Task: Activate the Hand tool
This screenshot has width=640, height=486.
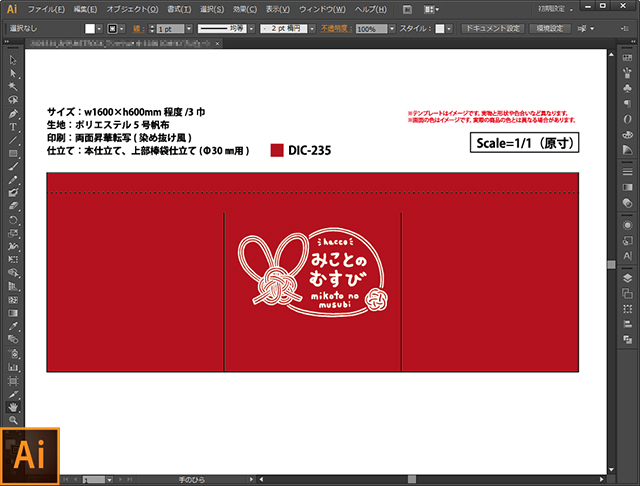Action: (13, 407)
